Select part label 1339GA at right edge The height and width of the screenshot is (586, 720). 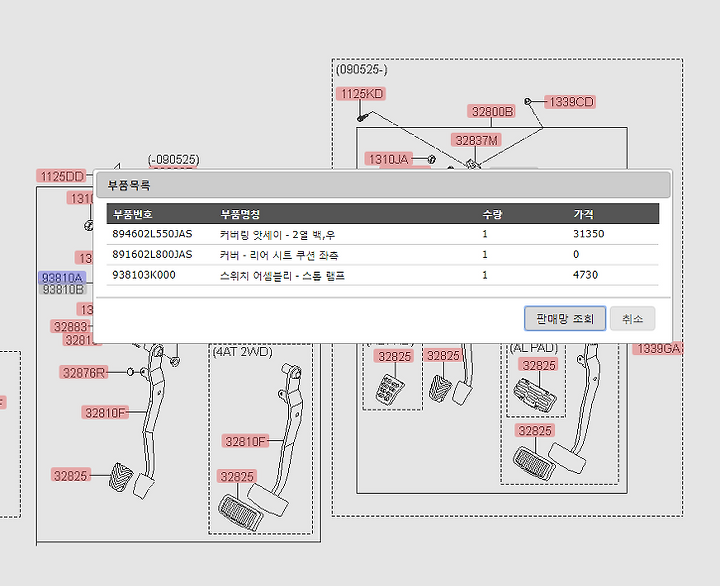point(658,349)
